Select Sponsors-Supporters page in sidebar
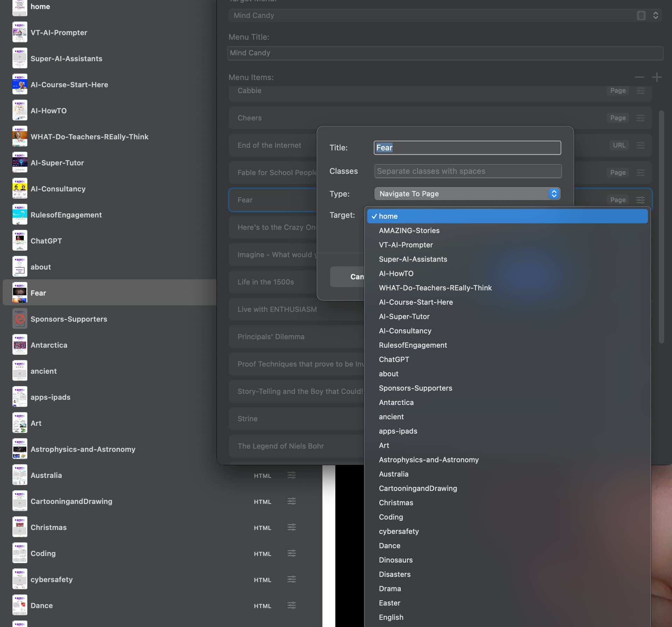This screenshot has height=627, width=672. pos(69,319)
